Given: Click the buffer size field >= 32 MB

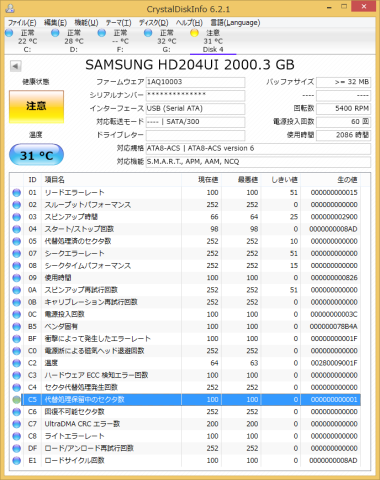Looking at the screenshot, I should click(x=343, y=82).
